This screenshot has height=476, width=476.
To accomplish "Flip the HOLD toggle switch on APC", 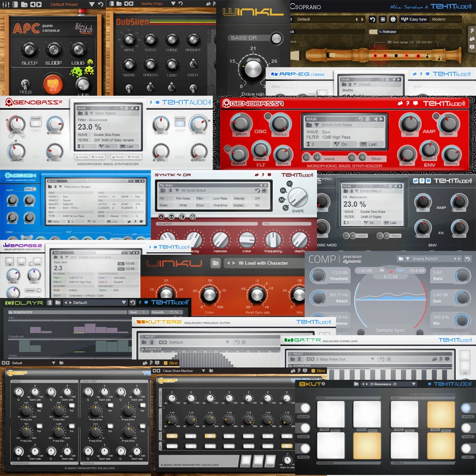I will (x=25, y=84).
